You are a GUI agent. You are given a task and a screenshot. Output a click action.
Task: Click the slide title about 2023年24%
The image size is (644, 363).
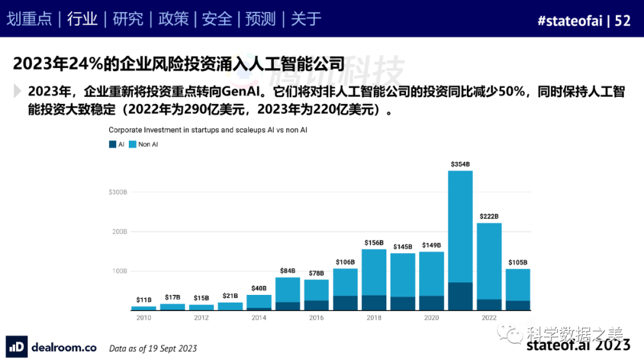pos(179,64)
